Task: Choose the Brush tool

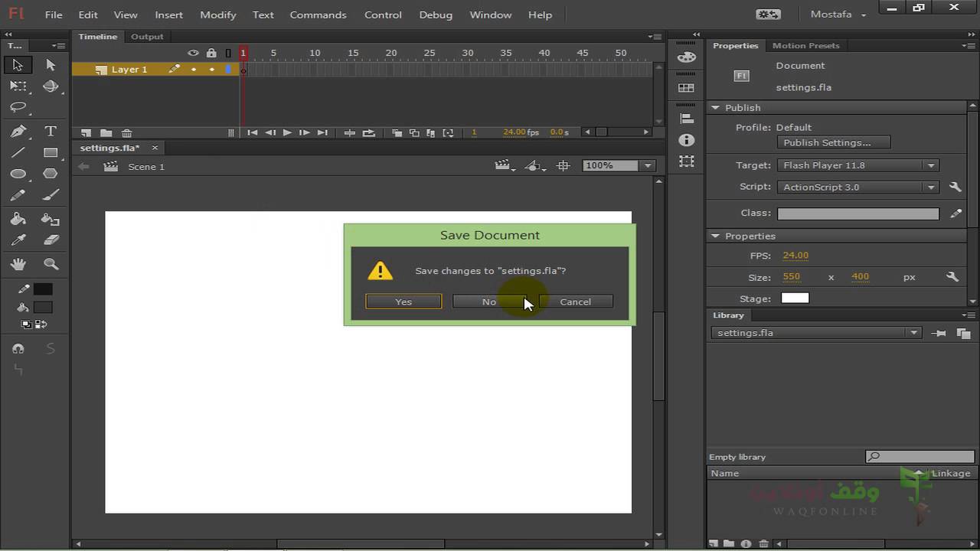Action: [51, 196]
